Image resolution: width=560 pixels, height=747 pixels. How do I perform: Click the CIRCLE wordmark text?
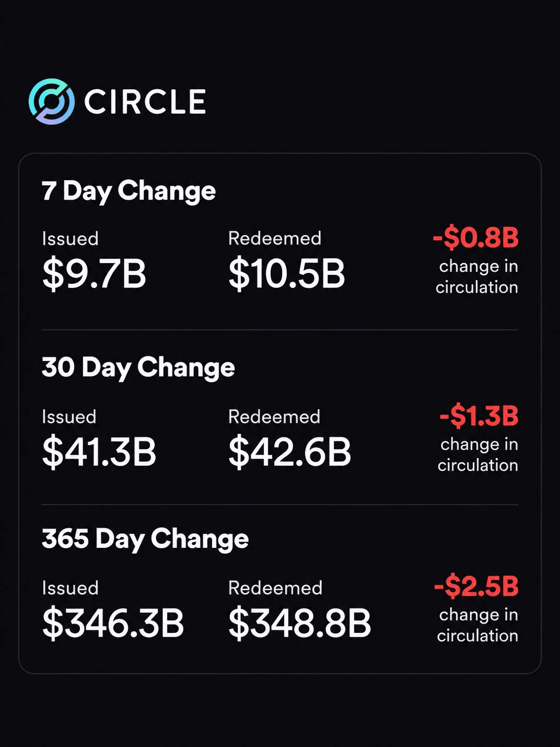[x=145, y=102]
